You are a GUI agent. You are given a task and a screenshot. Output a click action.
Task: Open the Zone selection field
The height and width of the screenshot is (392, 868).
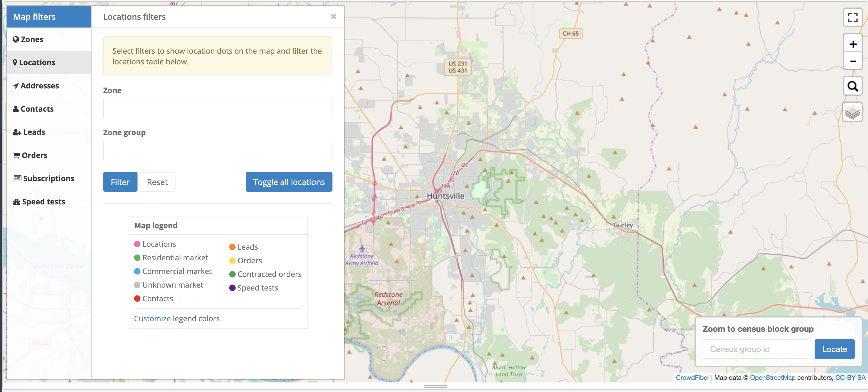pos(218,108)
